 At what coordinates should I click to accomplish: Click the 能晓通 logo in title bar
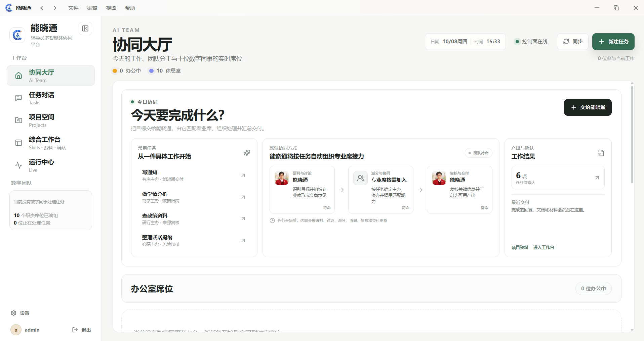coord(9,8)
